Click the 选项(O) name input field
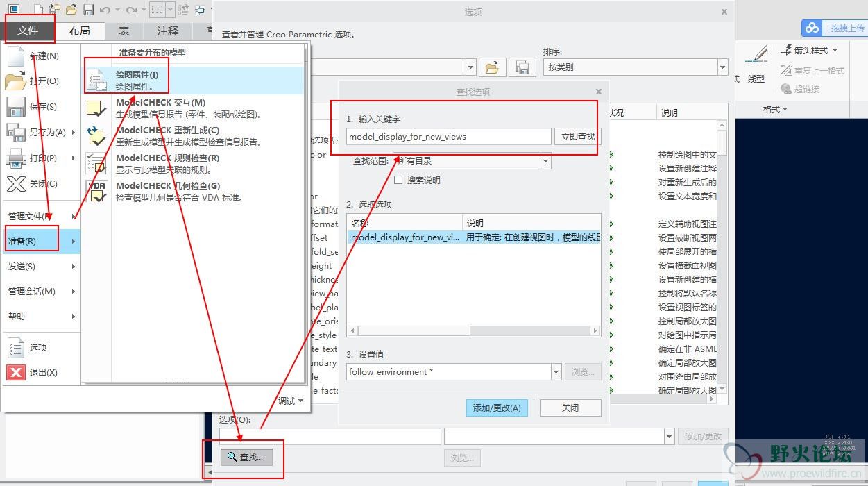The height and width of the screenshot is (486, 868). coord(330,436)
